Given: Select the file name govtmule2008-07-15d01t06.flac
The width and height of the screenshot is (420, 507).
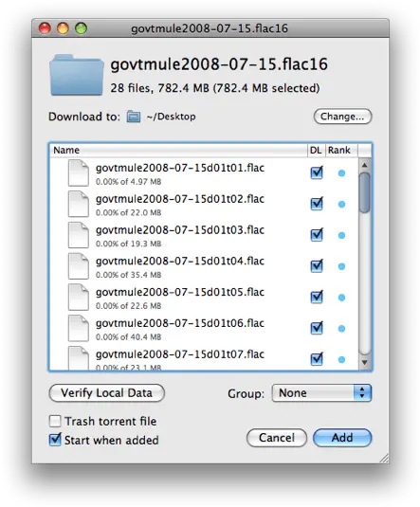Looking at the screenshot, I should (180, 323).
